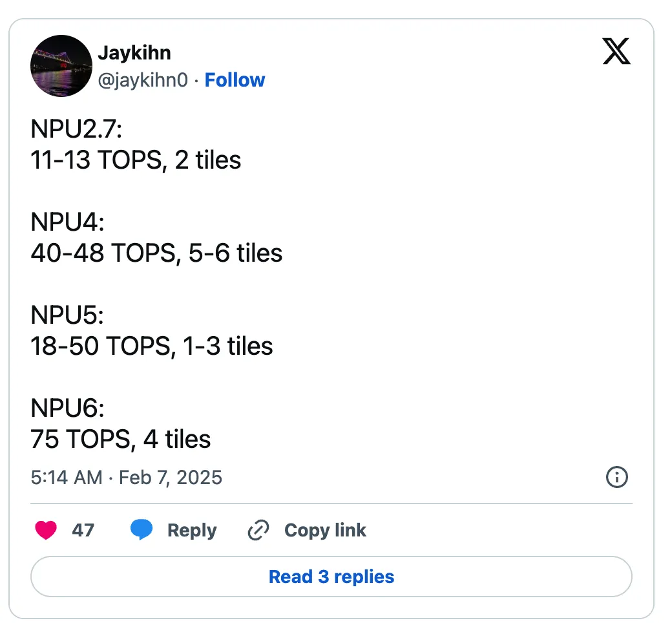Click the 40-48 TOPS, 5-6 tiles text
The image size is (672, 636).
pyautogui.click(x=156, y=253)
